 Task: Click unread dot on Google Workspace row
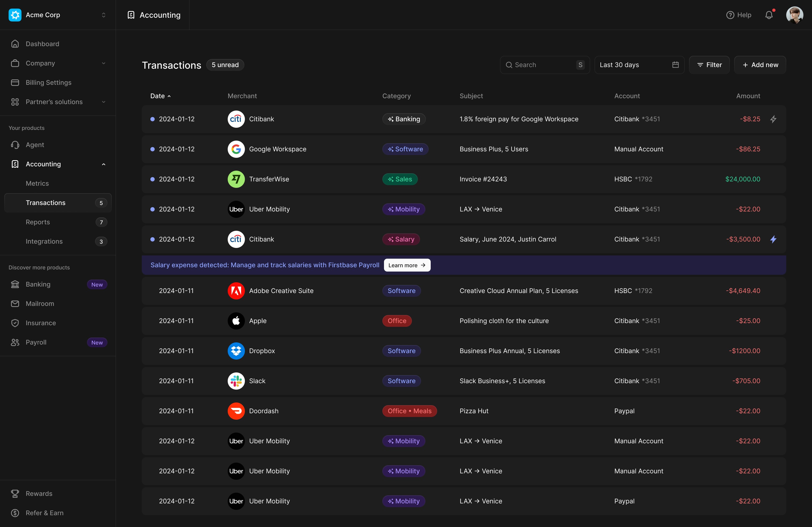(x=153, y=149)
